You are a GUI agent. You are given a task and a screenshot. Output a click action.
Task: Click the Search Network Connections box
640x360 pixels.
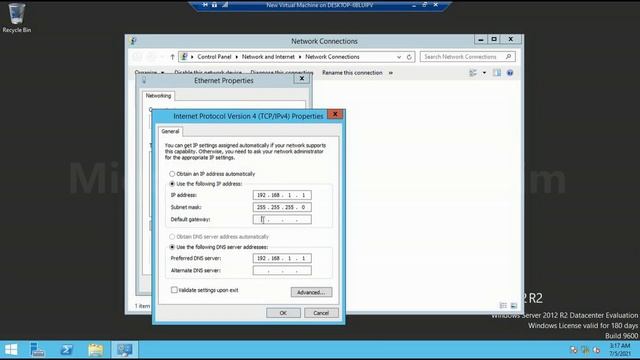(468, 57)
